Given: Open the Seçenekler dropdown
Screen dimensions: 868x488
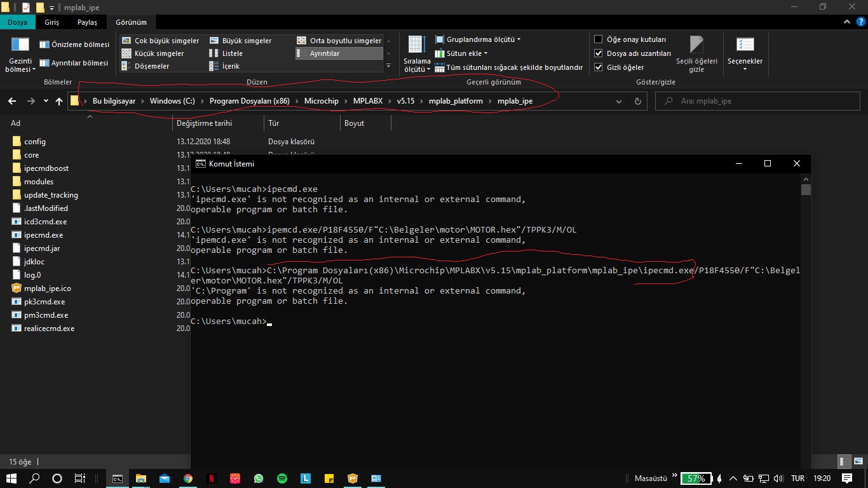Looking at the screenshot, I should (745, 54).
